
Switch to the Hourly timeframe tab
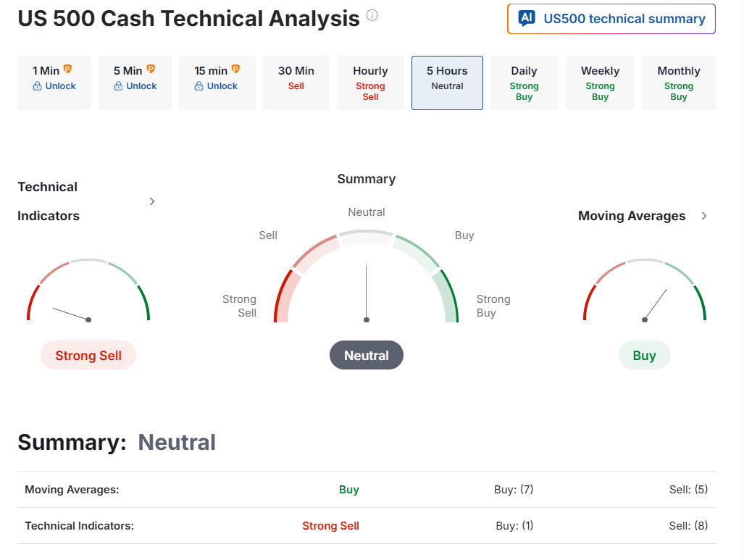(370, 83)
